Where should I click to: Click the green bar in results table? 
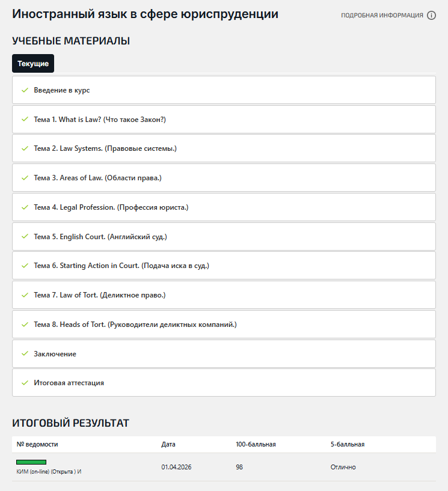tap(31, 462)
